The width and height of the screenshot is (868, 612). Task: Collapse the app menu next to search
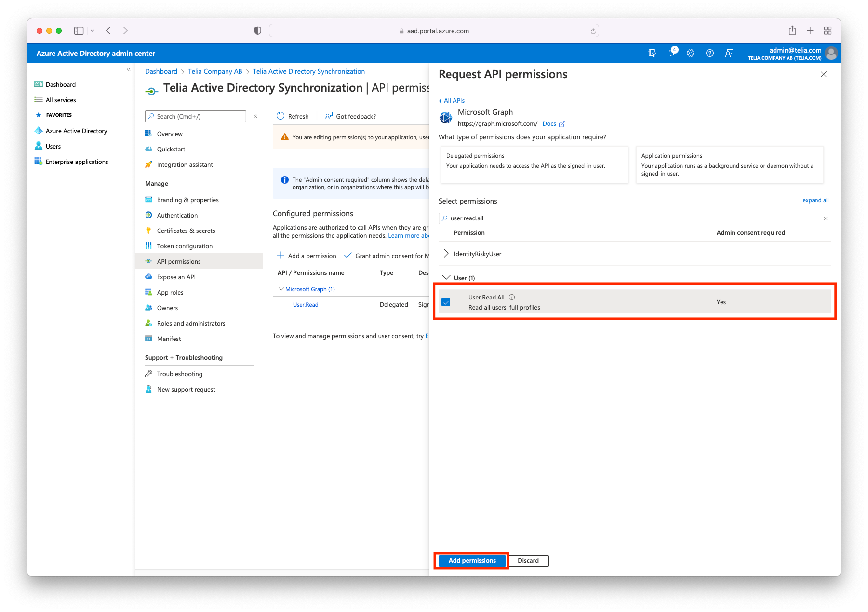click(255, 116)
